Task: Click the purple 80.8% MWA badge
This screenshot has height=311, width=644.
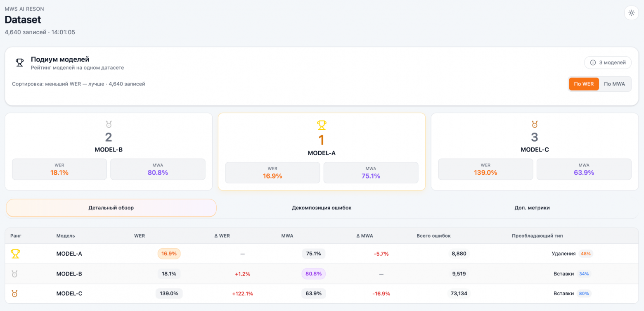Action: pos(313,273)
